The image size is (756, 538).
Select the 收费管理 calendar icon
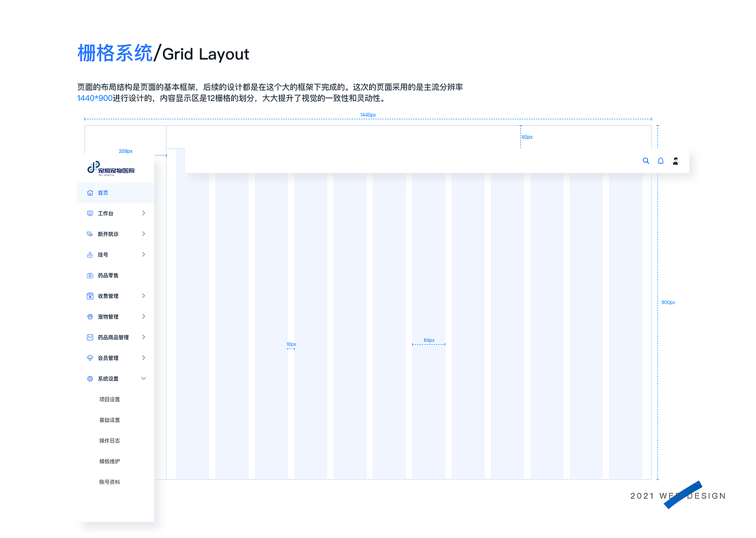pos(90,295)
